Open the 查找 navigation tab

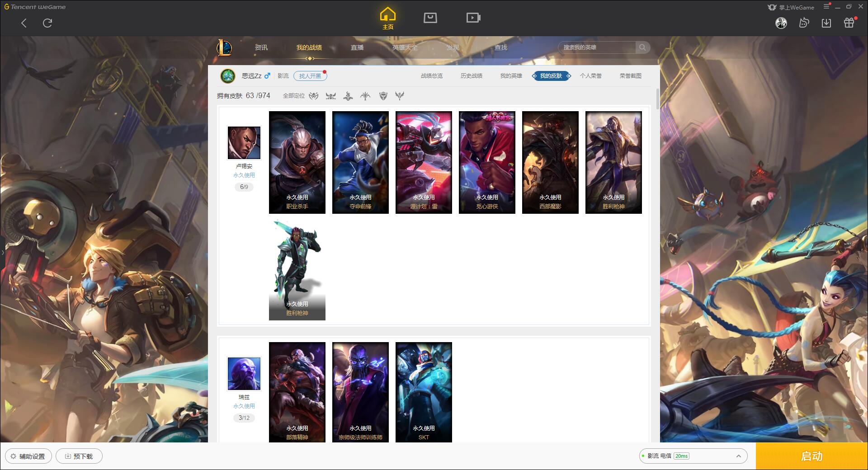pos(501,47)
